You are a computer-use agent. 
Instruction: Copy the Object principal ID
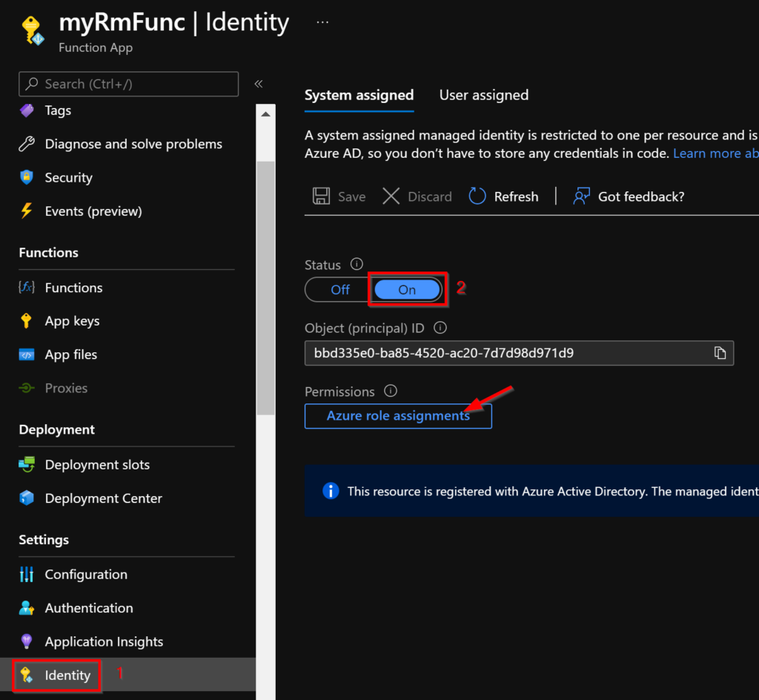pos(719,353)
